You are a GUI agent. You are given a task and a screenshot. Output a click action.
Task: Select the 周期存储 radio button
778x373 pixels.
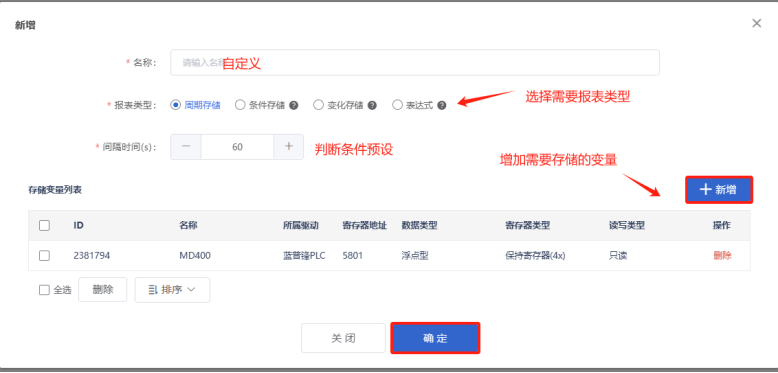click(175, 105)
